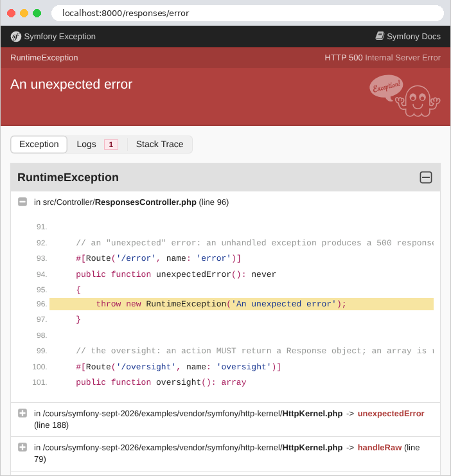Screen dimensions: 451x476
Task: Close the browser window with red button
Action: (x=11, y=13)
